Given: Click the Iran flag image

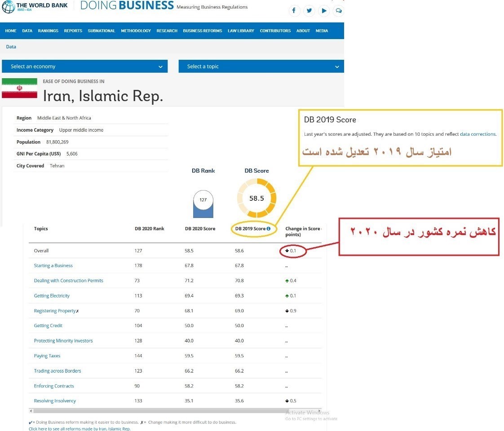Looking at the screenshot, I should pos(20,88).
